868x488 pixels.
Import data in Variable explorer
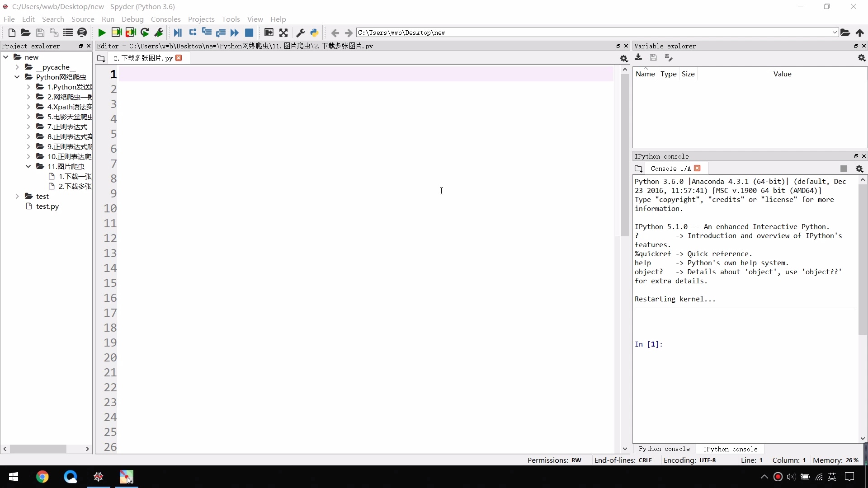point(638,57)
